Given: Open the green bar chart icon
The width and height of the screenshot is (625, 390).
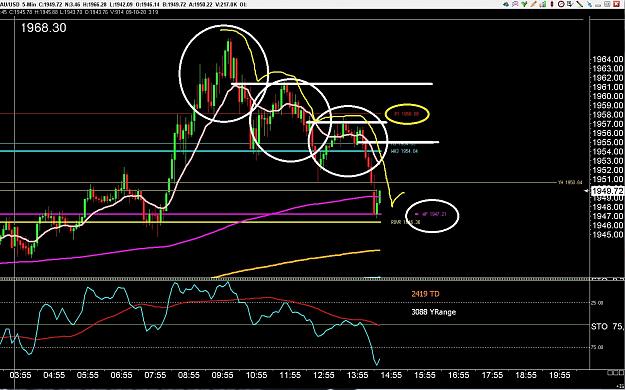Looking at the screenshot, I should (x=542, y=4).
